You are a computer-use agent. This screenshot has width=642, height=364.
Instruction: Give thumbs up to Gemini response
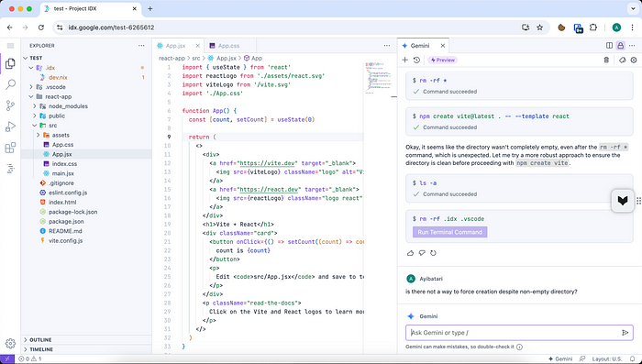pyautogui.click(x=410, y=253)
